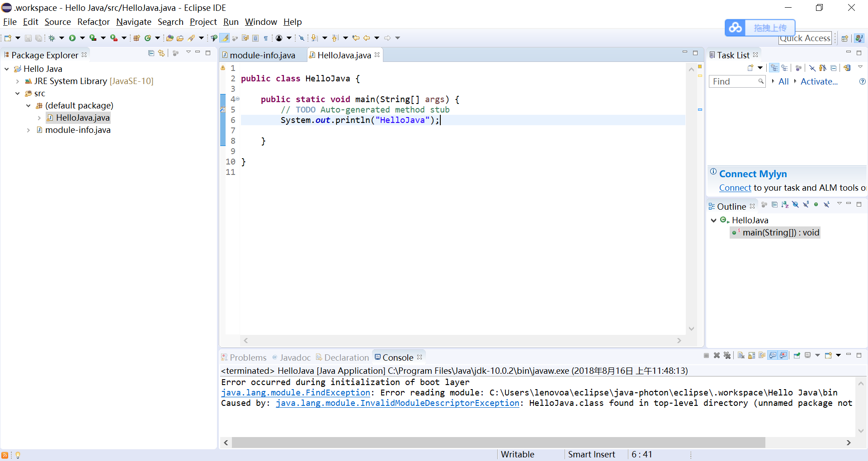Image resolution: width=868 pixels, height=461 pixels.
Task: Toggle Show only my tasks icon
Action: (x=822, y=68)
